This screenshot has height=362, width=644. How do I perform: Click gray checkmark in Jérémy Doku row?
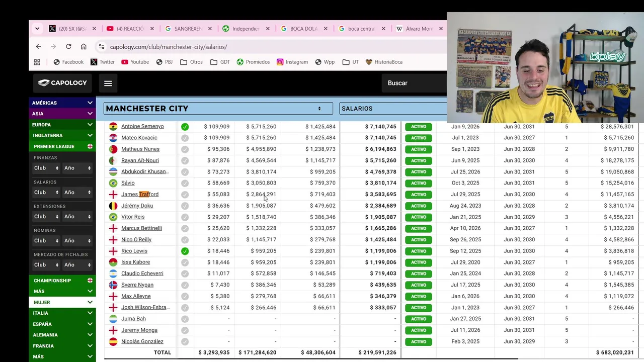tap(185, 206)
